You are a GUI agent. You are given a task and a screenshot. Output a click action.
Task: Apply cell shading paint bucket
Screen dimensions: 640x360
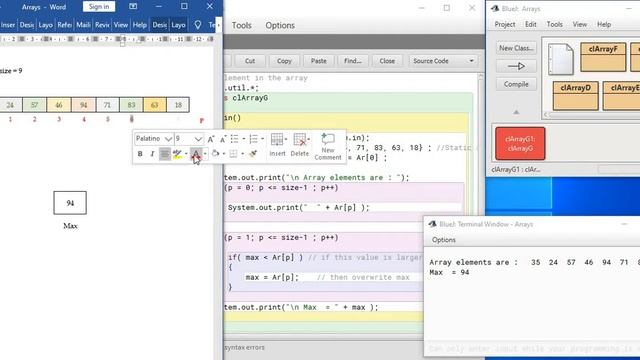tap(215, 154)
